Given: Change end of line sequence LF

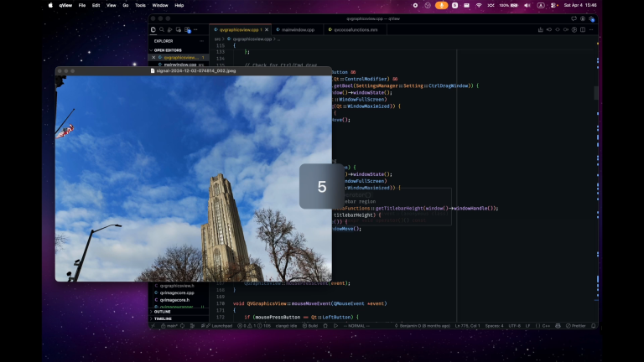Looking at the screenshot, I should (527, 326).
